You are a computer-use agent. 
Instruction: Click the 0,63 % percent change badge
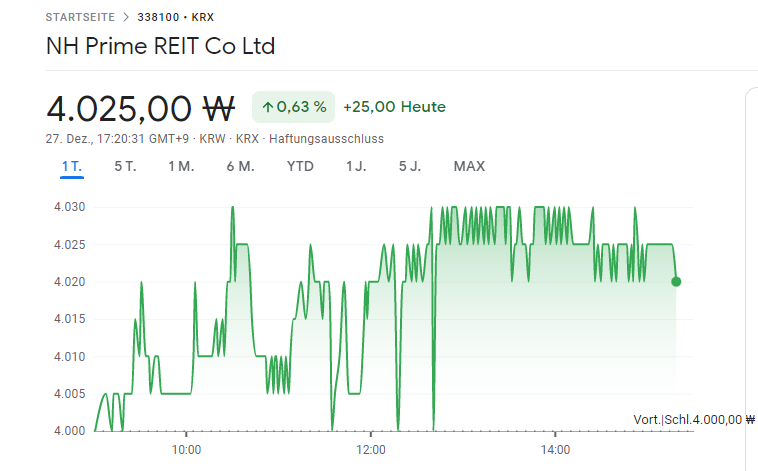(x=293, y=107)
